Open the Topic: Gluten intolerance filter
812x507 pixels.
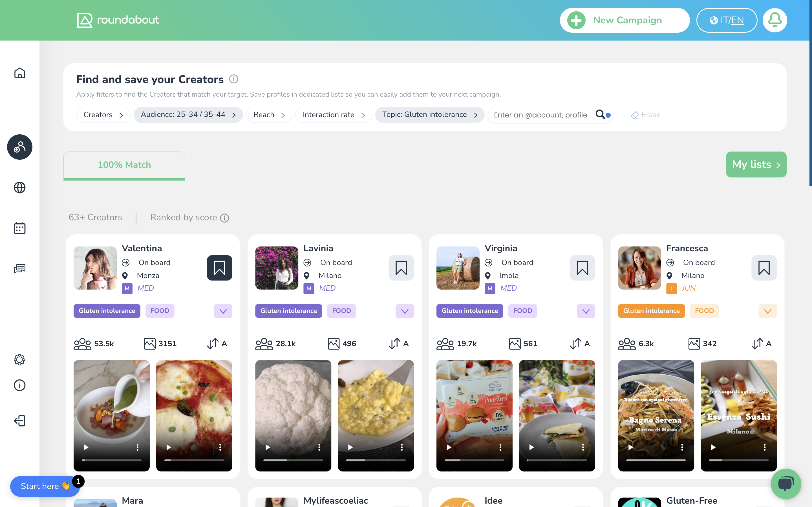pos(429,115)
